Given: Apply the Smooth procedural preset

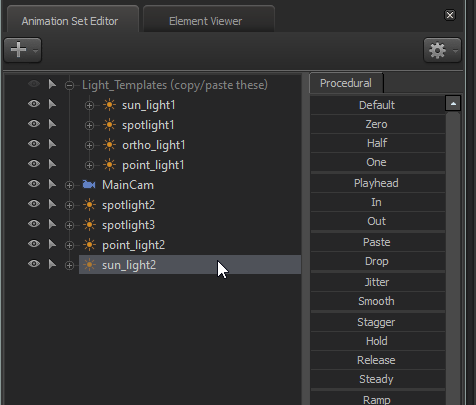Looking at the screenshot, I should point(377,301).
